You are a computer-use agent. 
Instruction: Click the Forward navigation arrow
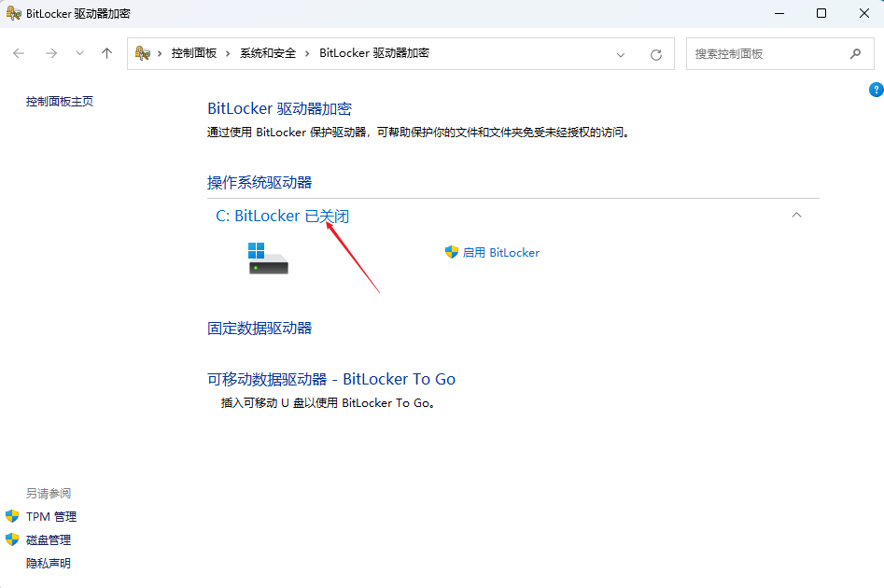(51, 53)
